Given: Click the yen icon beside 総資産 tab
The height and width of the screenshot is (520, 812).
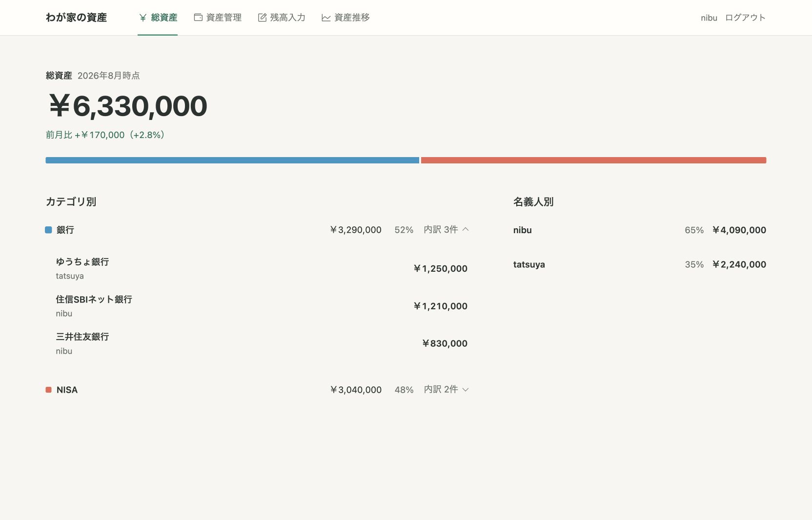Looking at the screenshot, I should [x=143, y=18].
